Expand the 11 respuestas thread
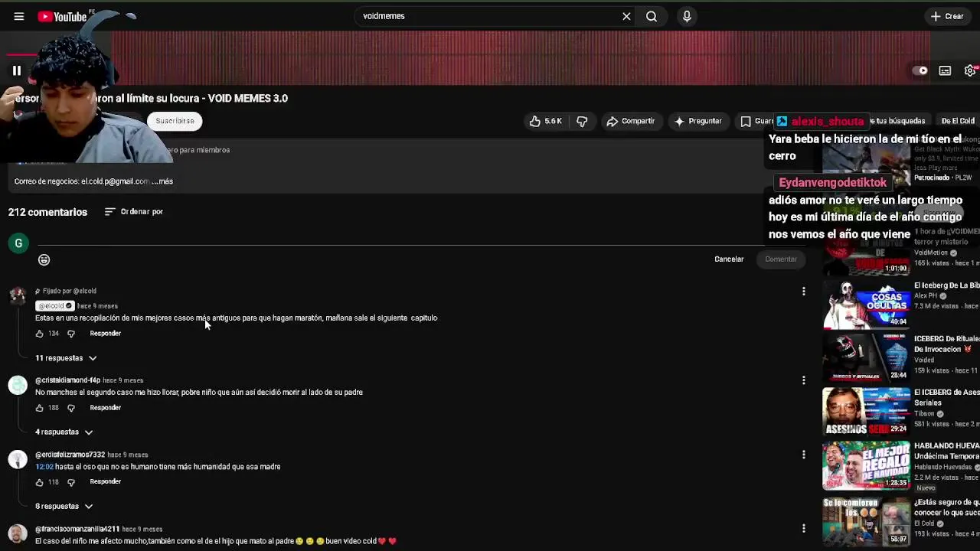The width and height of the screenshot is (980, 551). coord(66,358)
